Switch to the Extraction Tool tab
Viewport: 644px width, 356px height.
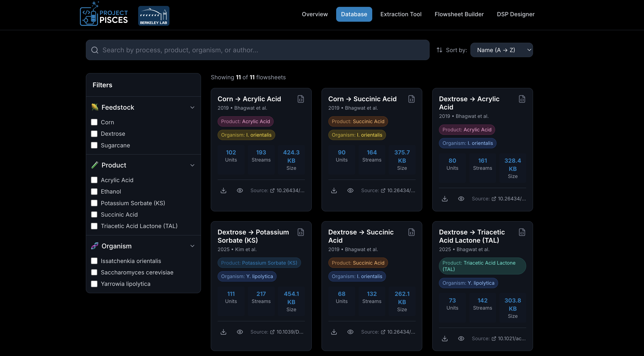(x=401, y=14)
